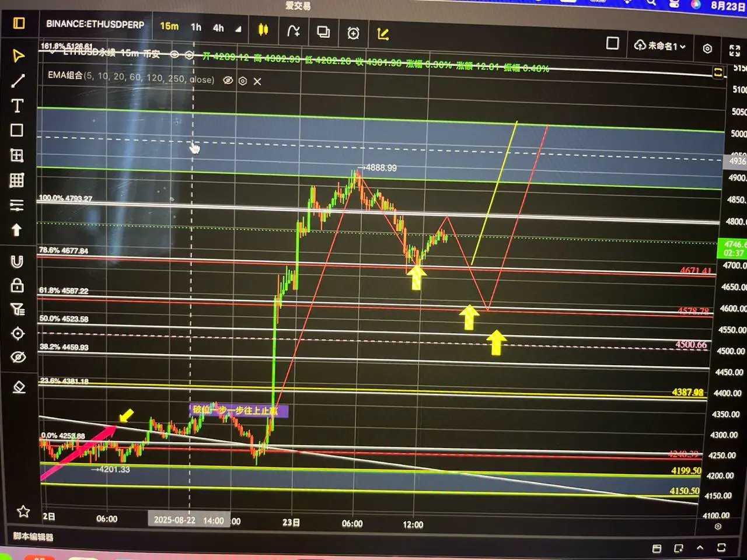Open ETHUSD series settings hexagon
Image resolution: width=747 pixels, height=560 pixels.
point(189,55)
